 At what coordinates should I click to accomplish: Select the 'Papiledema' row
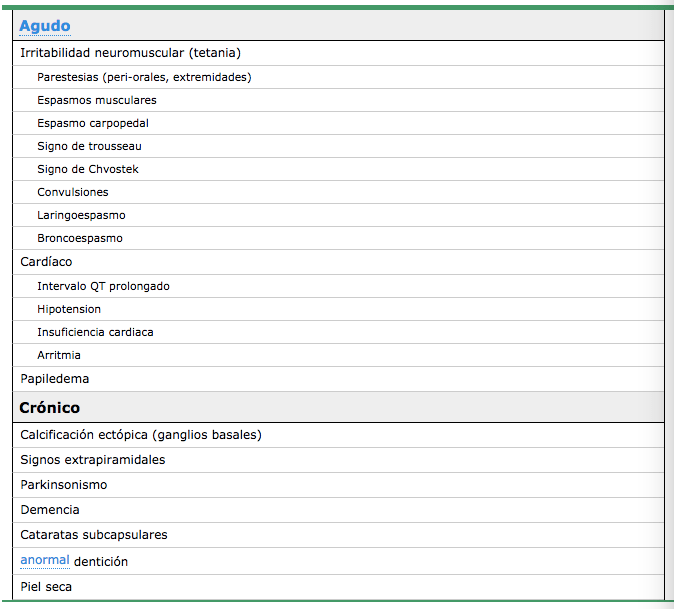click(x=54, y=379)
